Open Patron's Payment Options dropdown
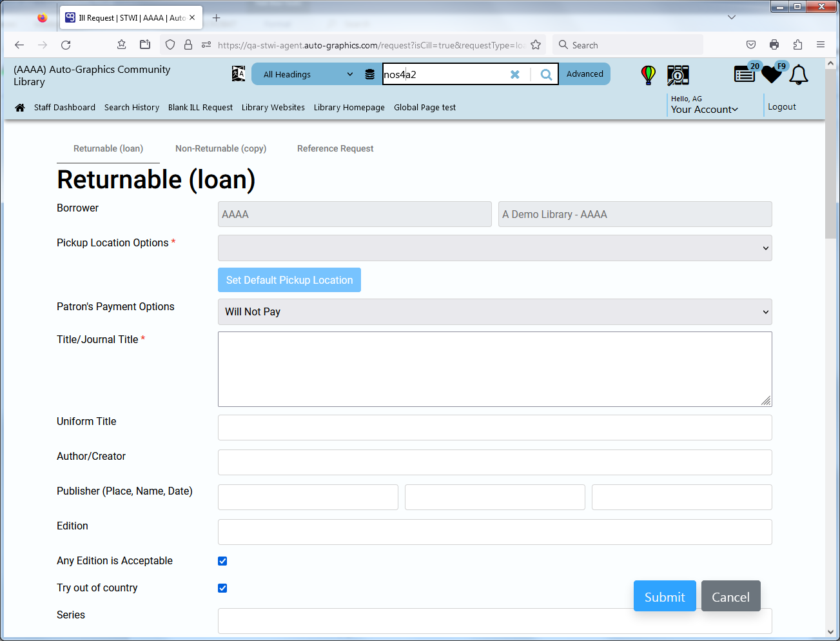This screenshot has height=641, width=840. [x=495, y=312]
